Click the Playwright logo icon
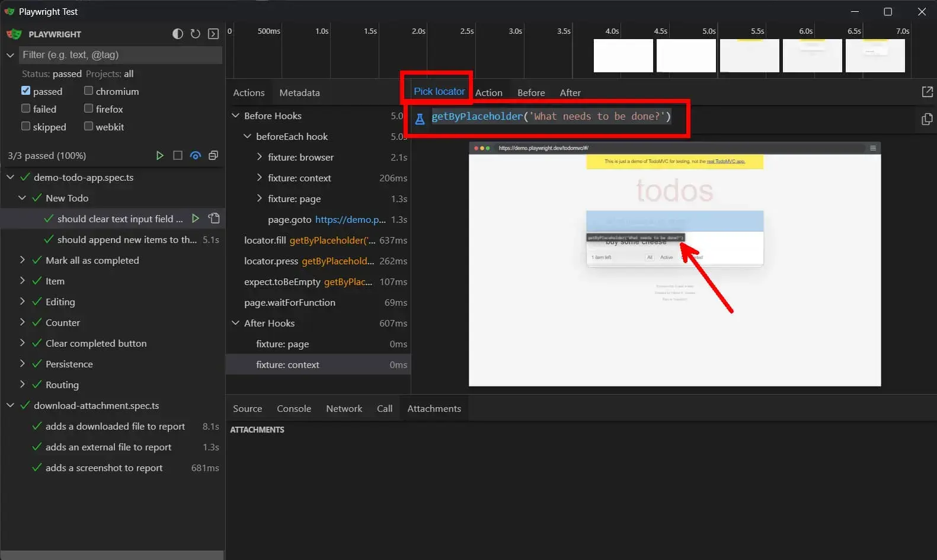The width and height of the screenshot is (937, 560). click(x=14, y=34)
